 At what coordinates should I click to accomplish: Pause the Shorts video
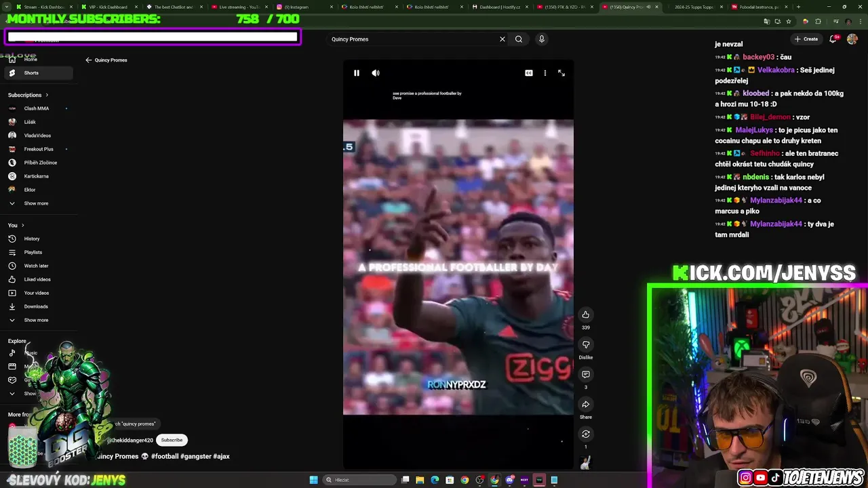pos(357,73)
